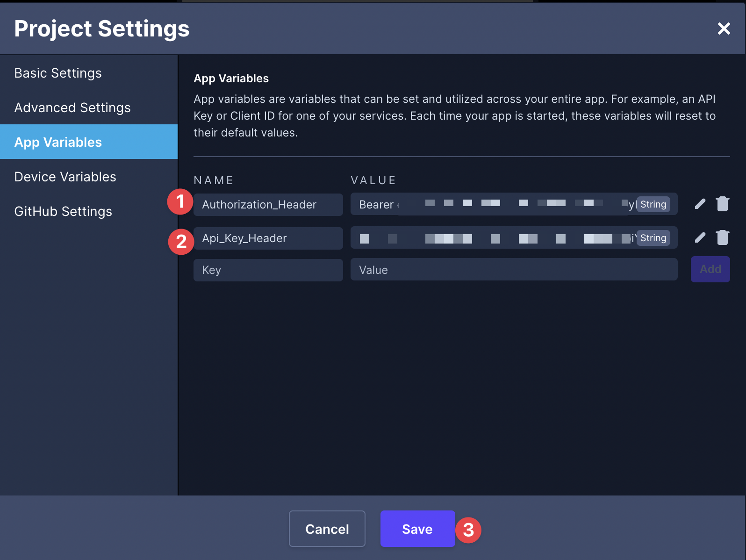Edit the Authorization_Header variable with pencil icon
Viewport: 746px width, 560px height.
tap(700, 204)
